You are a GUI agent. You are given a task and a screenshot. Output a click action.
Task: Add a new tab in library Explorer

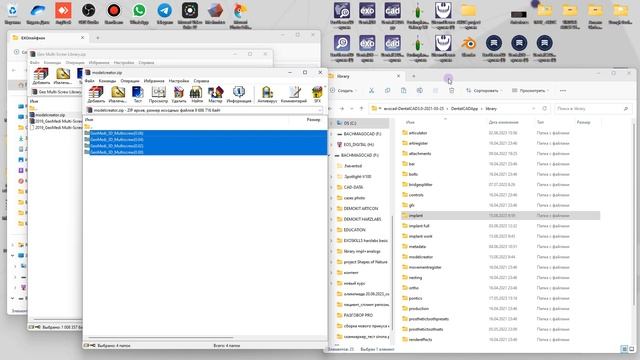tap(413, 76)
